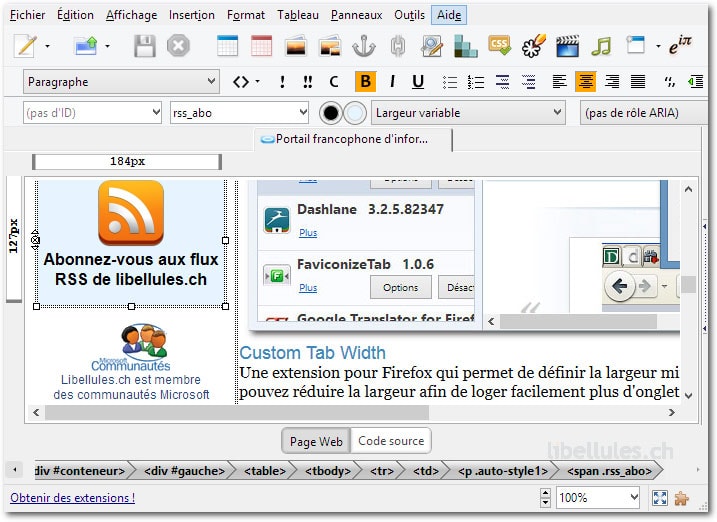The width and height of the screenshot is (717, 522).
Task: Click the stop loading X icon
Action: point(178,46)
